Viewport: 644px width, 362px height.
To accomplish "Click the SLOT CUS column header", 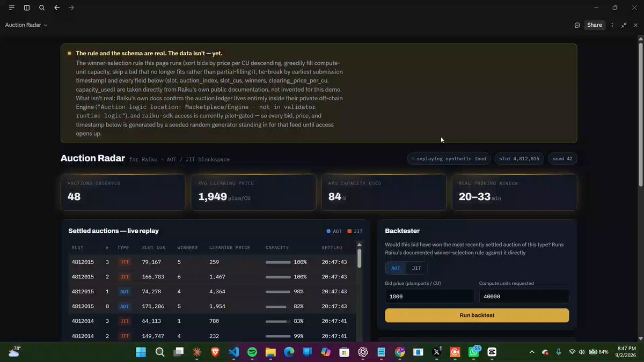I will click(x=153, y=248).
